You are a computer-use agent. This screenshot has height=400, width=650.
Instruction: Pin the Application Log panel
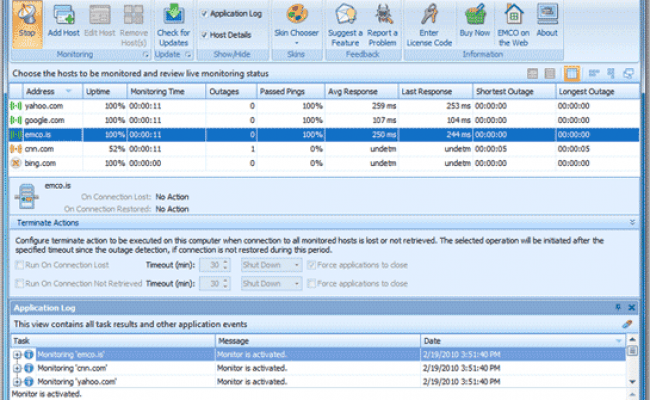tap(618, 307)
